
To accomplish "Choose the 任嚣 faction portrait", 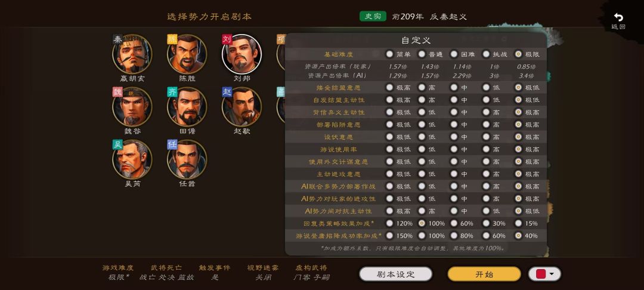I will coord(187,159).
